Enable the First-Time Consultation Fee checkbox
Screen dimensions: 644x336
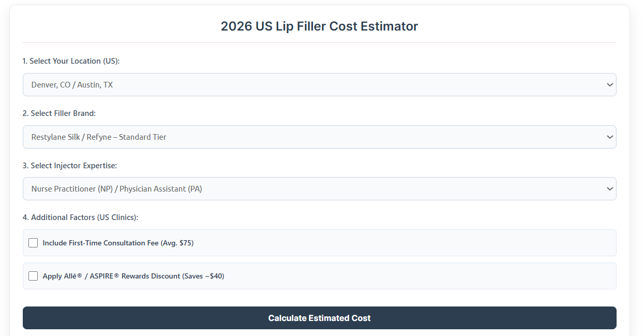pos(33,242)
